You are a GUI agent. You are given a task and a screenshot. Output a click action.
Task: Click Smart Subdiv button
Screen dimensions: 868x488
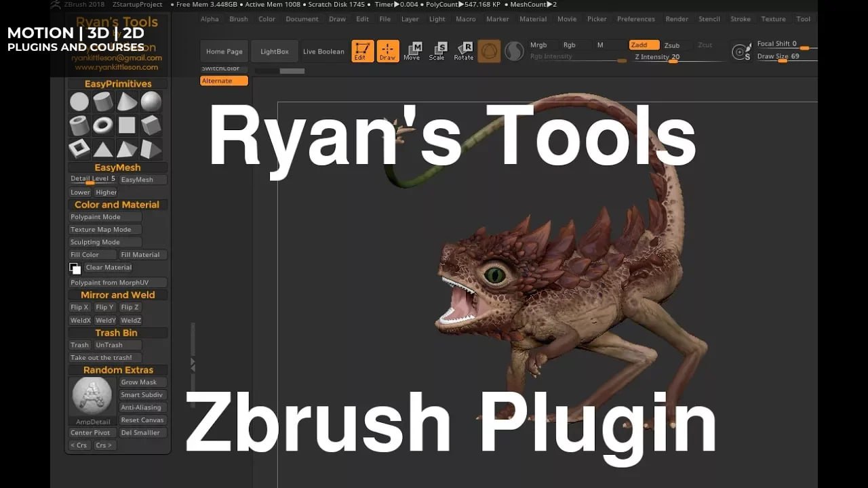(142, 395)
